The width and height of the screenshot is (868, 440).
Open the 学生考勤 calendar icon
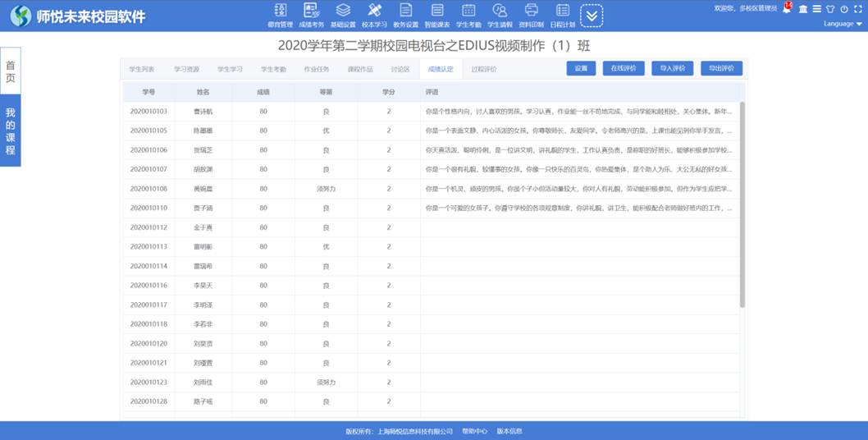tap(468, 11)
